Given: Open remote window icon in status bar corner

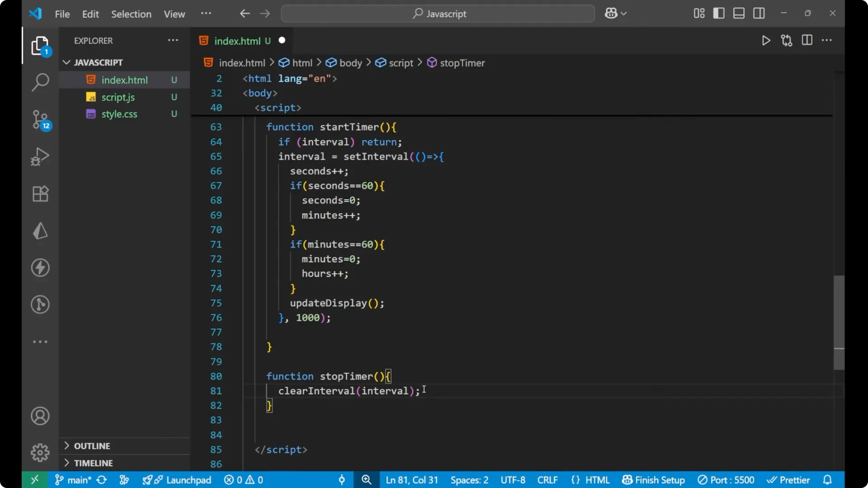Looking at the screenshot, I should [35, 479].
